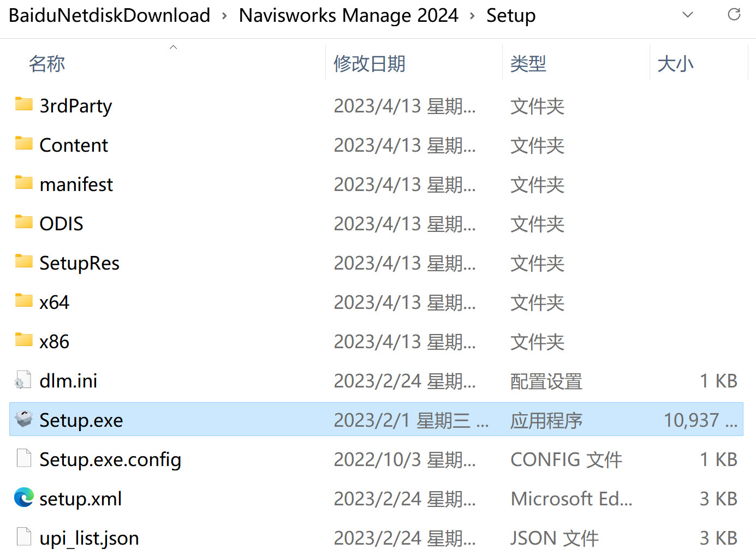
Task: Click the ODIS folder icon
Action: coord(23,222)
